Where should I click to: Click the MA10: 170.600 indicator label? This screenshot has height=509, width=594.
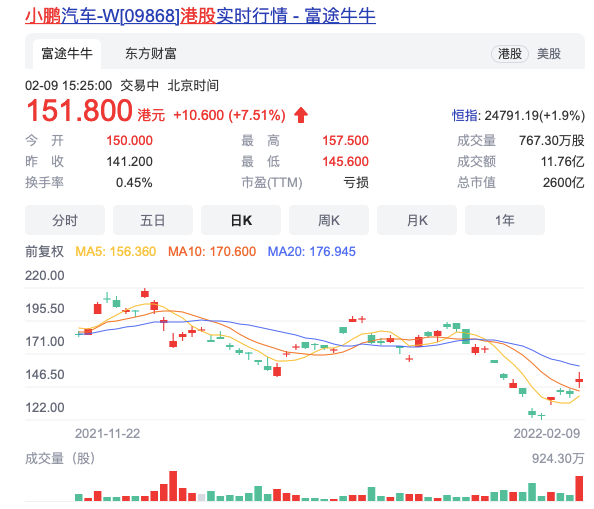click(212, 251)
